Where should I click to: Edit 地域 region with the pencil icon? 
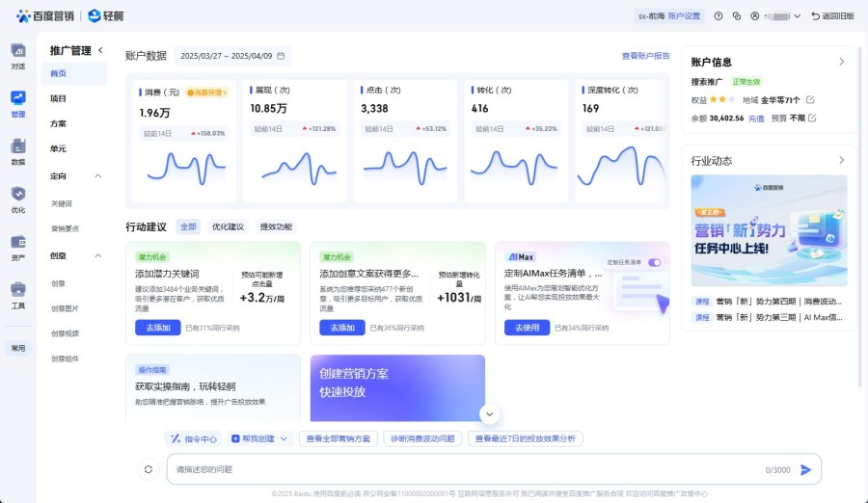point(810,100)
